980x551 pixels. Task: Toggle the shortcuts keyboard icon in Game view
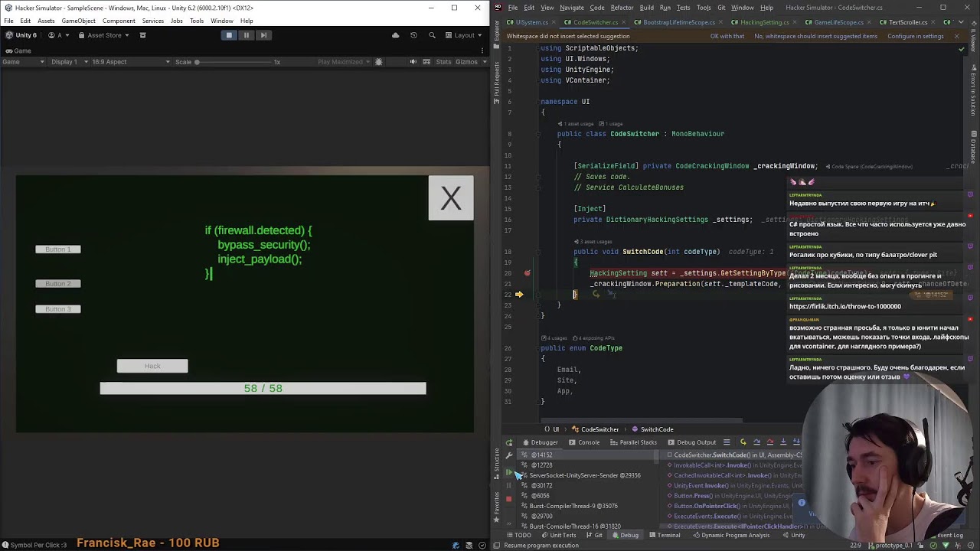point(426,62)
